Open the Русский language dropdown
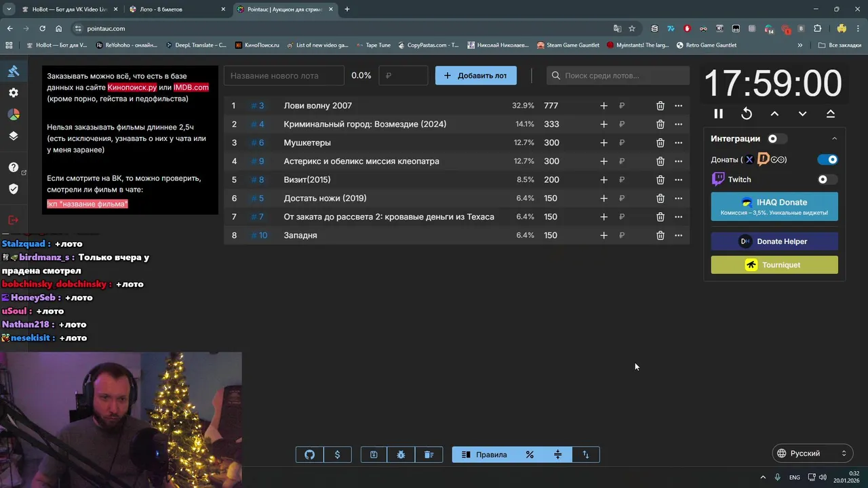Screen dimensions: 868x488 (812, 453)
